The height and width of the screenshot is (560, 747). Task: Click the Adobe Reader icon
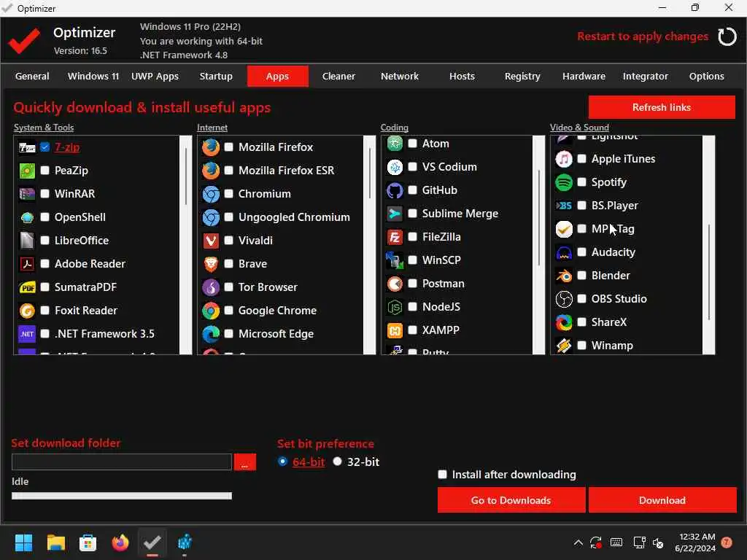click(27, 264)
